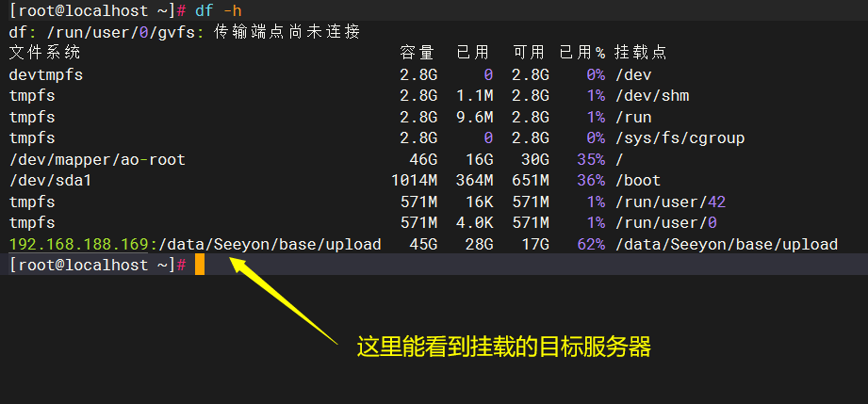This screenshot has width=868, height=404.
Task: Click the '文件系统' column header
Action: coord(45,53)
